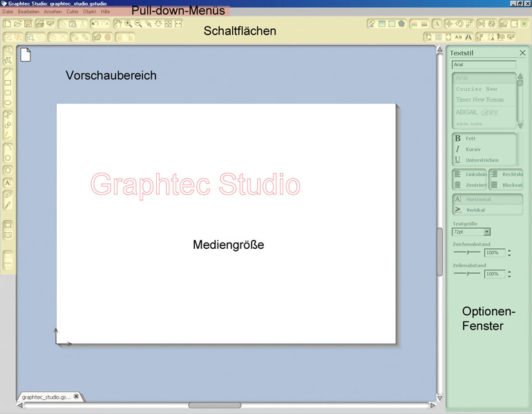Click the horizontal scrollbar thumb
532x414 pixels.
click(215, 405)
